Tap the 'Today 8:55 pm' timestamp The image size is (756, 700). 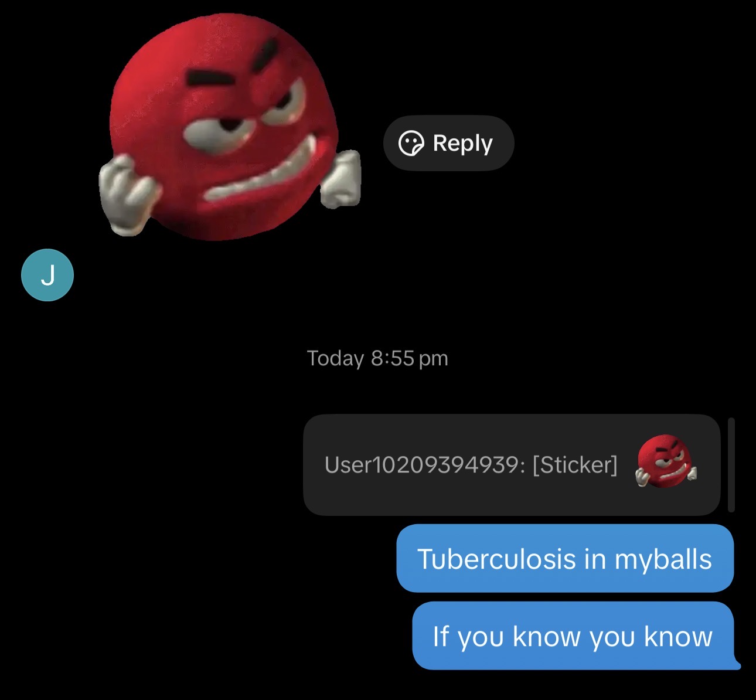[x=377, y=358]
